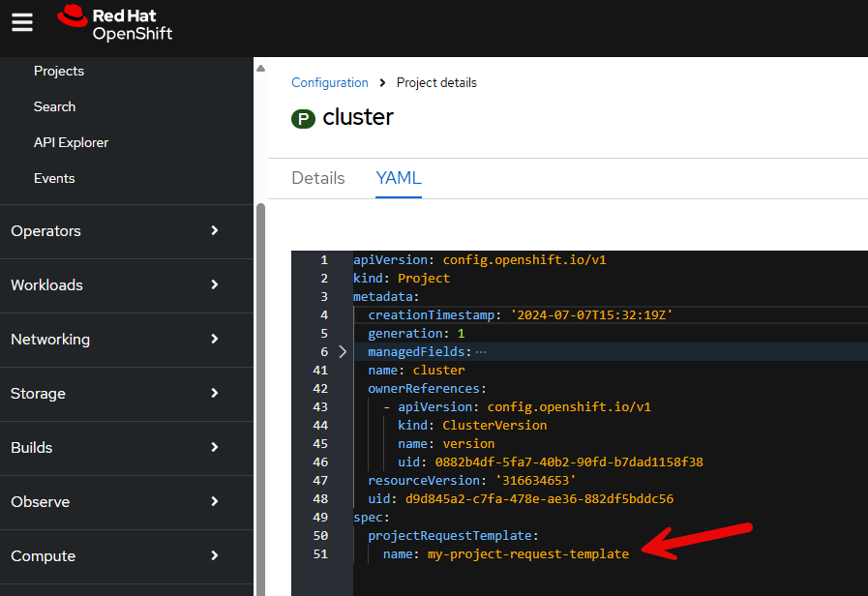Screen dimensions: 868x596
Task: Click the ownerReferences apiVersion value on line 43
Action: point(569,406)
